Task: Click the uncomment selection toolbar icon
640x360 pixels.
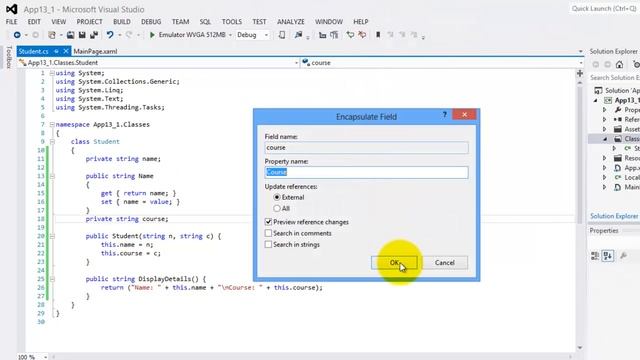Action: [x=334, y=35]
